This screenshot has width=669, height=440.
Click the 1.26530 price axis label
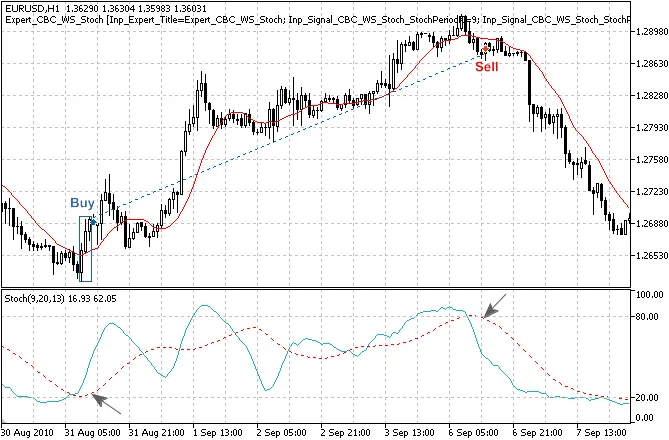(x=649, y=255)
